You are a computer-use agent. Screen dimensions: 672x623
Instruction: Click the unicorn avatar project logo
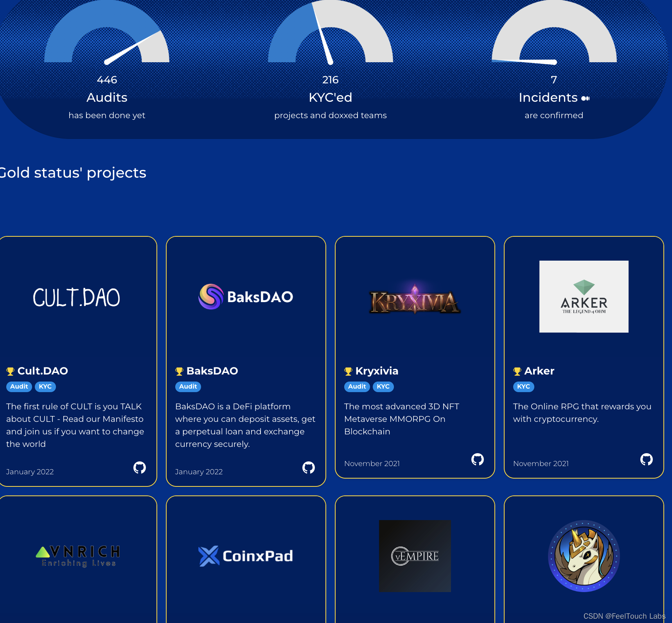coord(584,556)
